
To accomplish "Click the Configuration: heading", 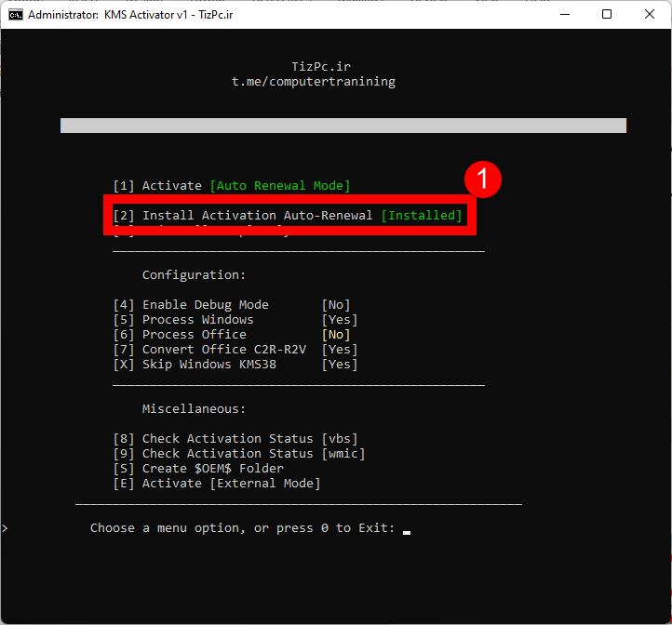I will click(194, 274).
